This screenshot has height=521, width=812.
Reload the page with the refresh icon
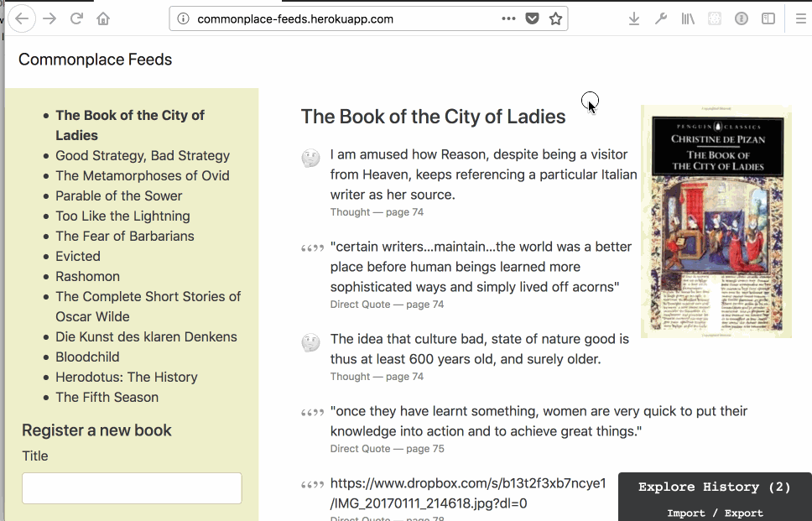[x=76, y=19]
